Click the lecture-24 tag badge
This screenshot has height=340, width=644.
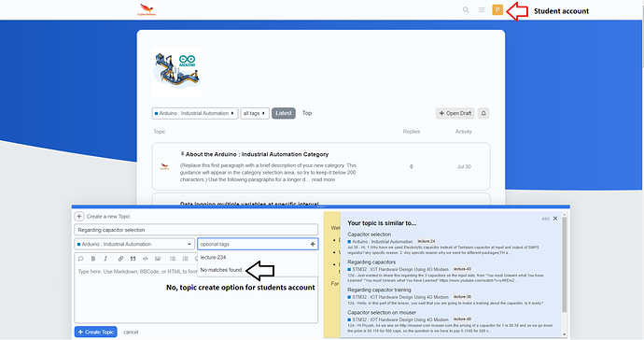coord(426,241)
